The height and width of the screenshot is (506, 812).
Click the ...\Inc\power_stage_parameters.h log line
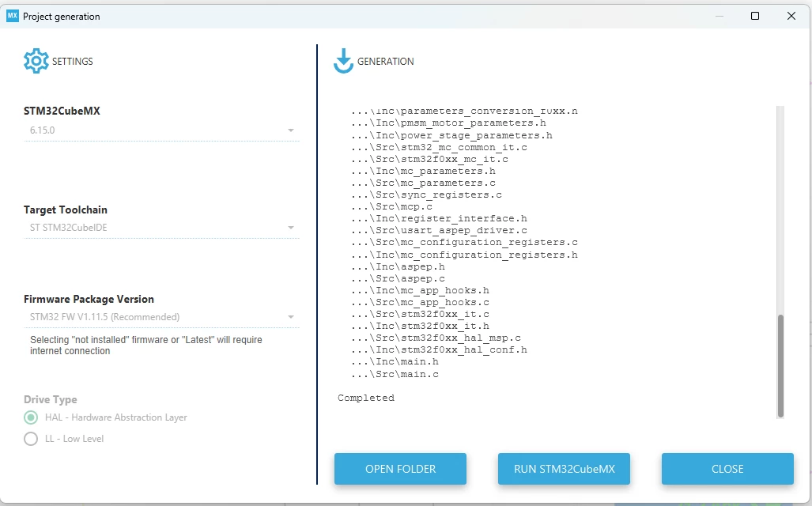point(451,134)
